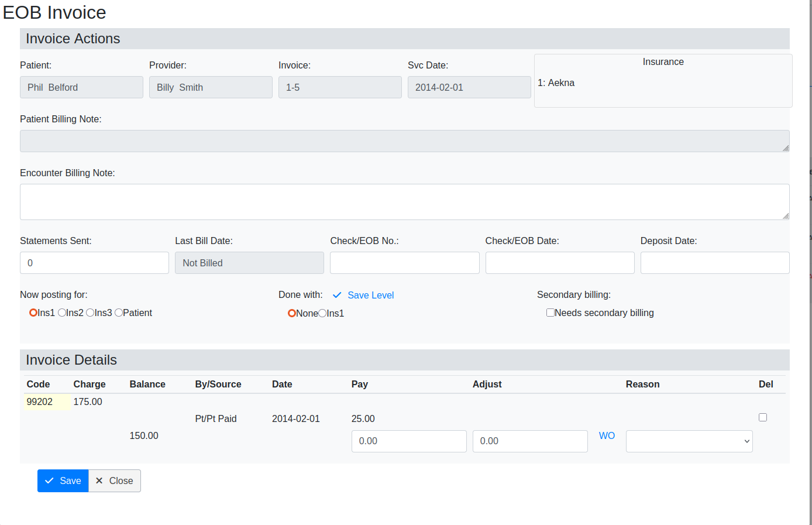The width and height of the screenshot is (812, 525).
Task: Click the Save button
Action: point(63,481)
